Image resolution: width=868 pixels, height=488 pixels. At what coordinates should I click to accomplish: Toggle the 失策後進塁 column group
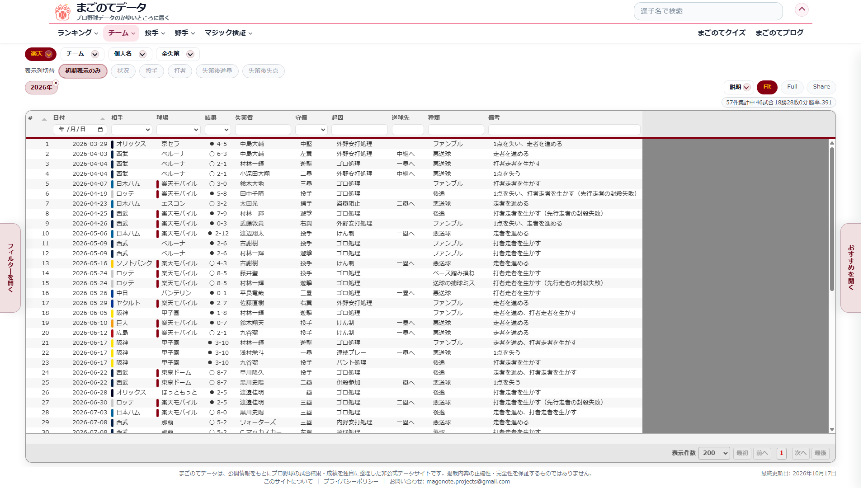[217, 71]
